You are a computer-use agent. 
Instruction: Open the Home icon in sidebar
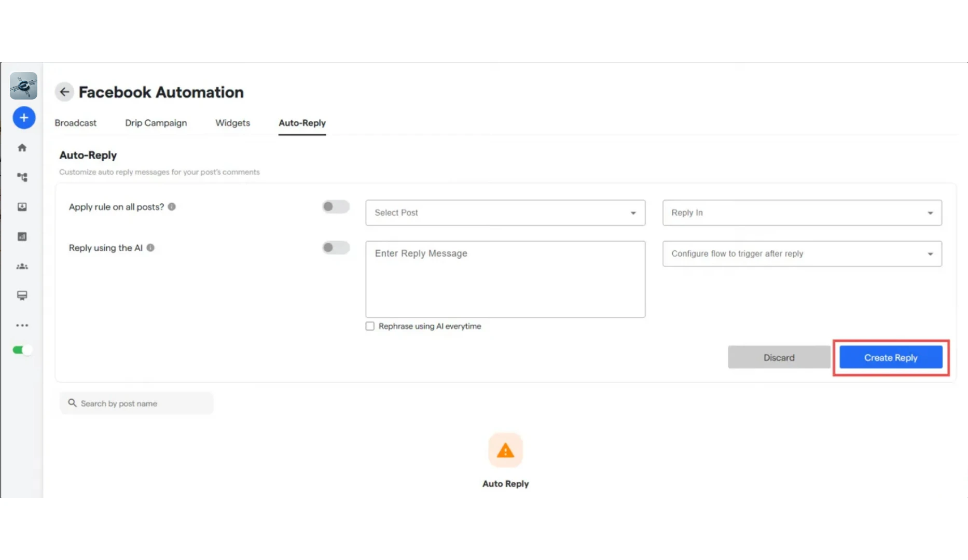tap(22, 148)
